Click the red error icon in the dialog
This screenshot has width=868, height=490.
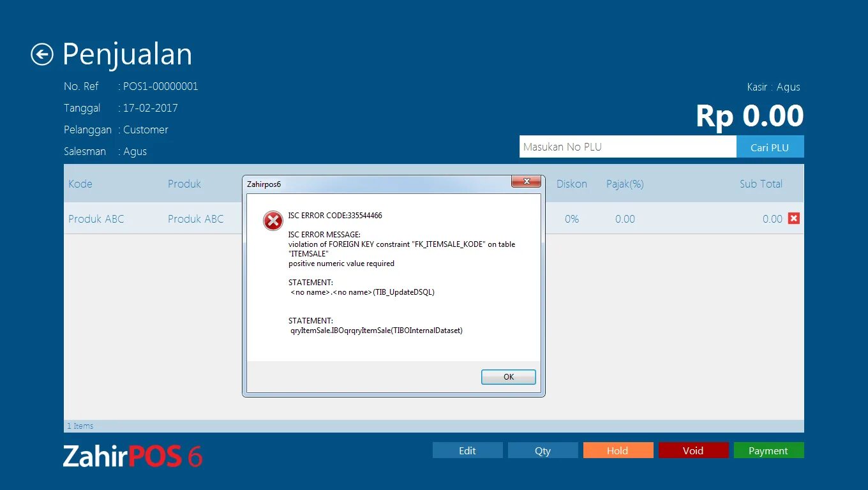click(x=273, y=221)
